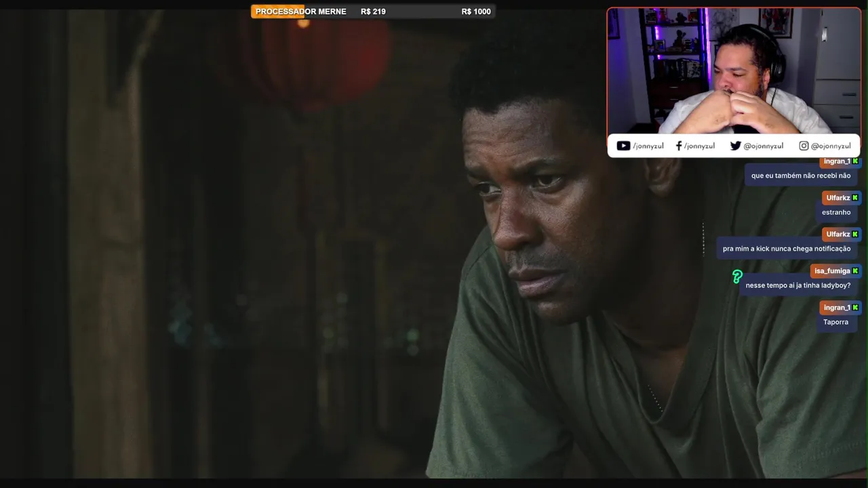Click Kick badge beside isa_fumiga name
Screen dimensions: 868x488
(855, 271)
